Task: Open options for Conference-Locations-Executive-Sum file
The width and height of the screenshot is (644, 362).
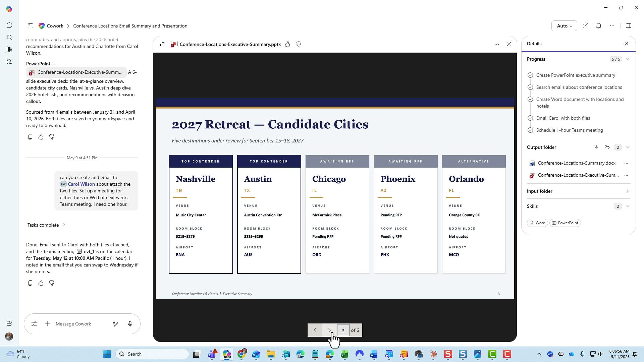Action: [626, 175]
